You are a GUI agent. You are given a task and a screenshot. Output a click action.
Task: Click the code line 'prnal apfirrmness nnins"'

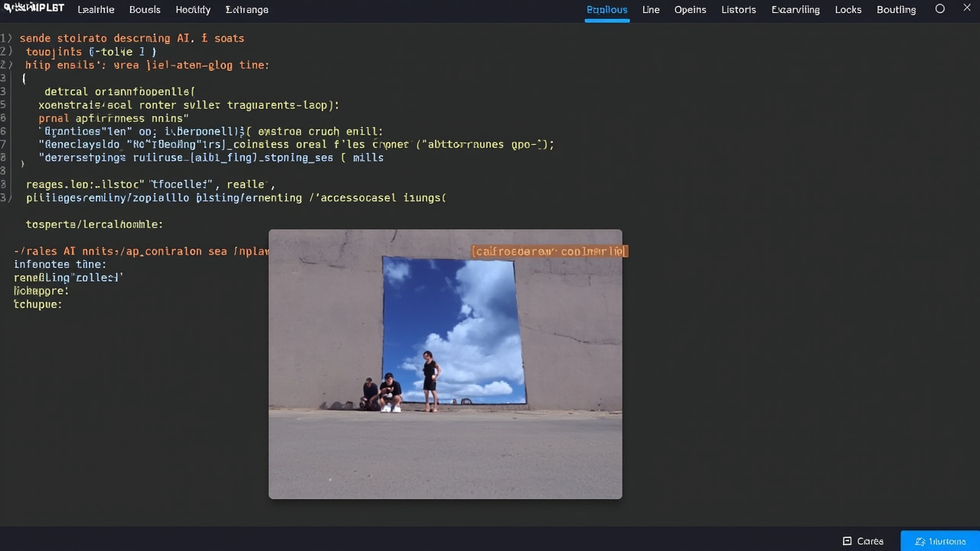[x=113, y=119]
